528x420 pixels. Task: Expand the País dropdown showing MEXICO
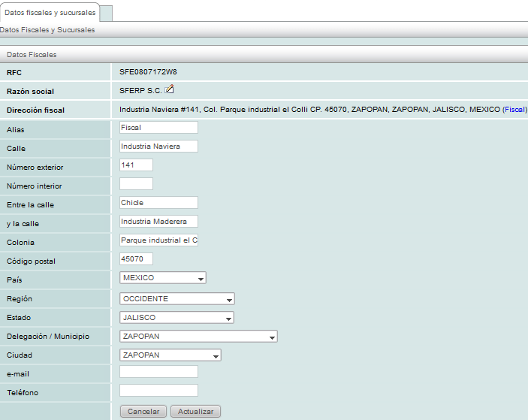(163, 278)
